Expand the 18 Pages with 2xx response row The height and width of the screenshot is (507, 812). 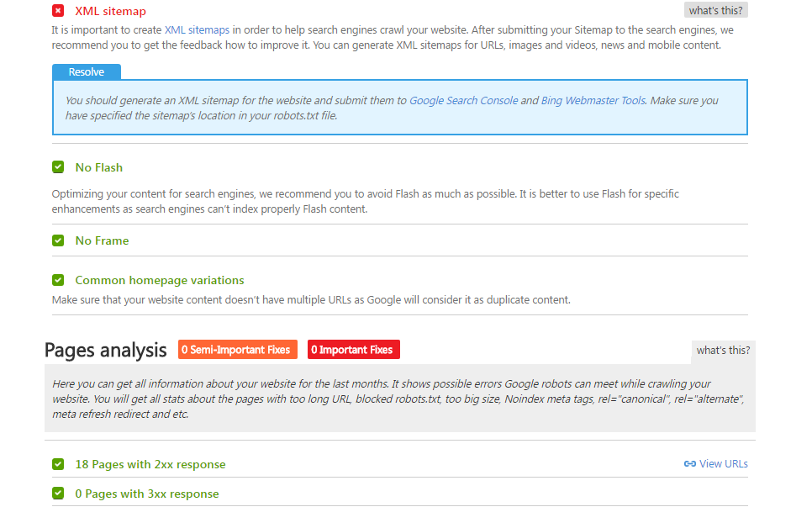pyautogui.click(x=150, y=464)
